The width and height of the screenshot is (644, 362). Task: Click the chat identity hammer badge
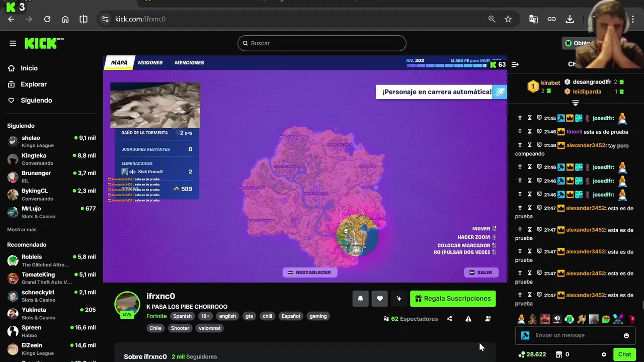[525, 335]
